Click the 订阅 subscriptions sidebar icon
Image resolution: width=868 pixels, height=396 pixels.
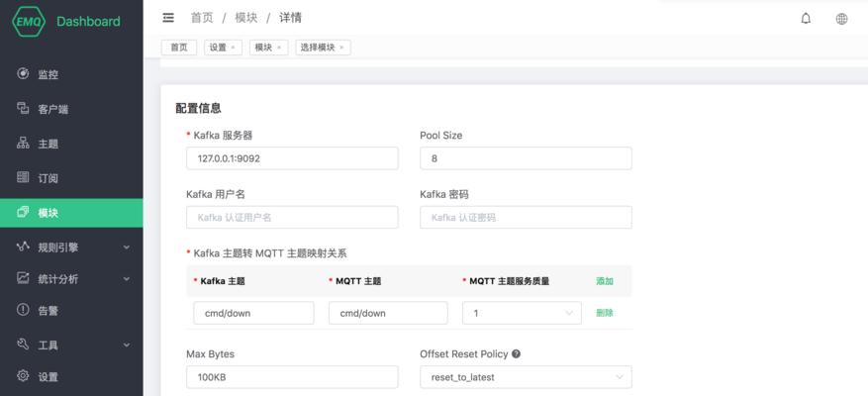[x=23, y=178]
